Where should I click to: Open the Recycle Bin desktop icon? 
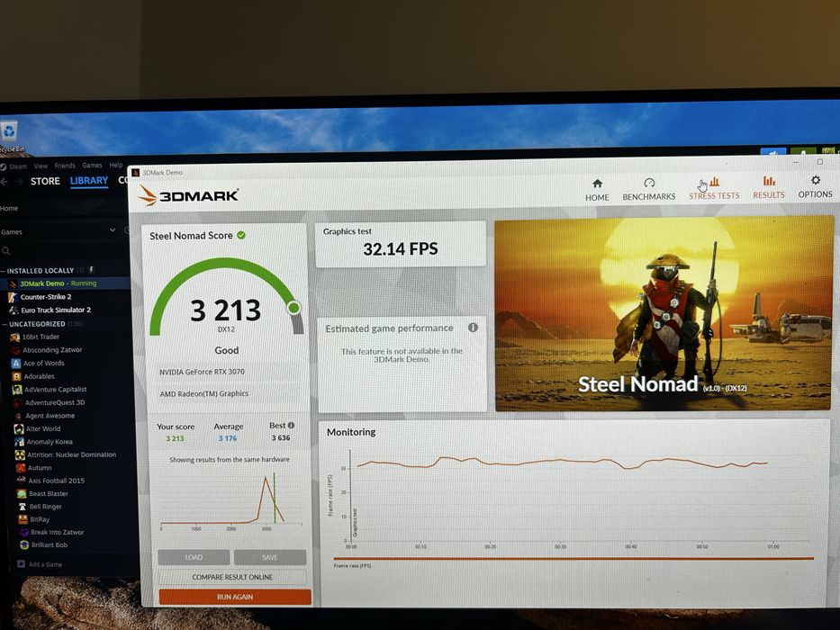coord(10,131)
